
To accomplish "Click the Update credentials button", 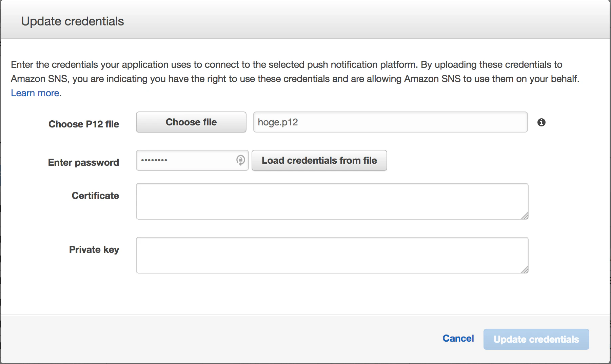I will [x=536, y=339].
